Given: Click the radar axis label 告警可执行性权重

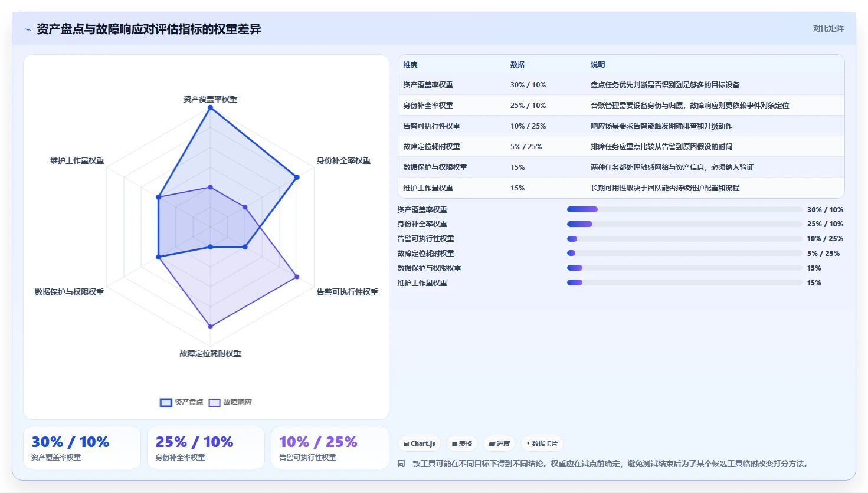Looking at the screenshot, I should tap(348, 292).
